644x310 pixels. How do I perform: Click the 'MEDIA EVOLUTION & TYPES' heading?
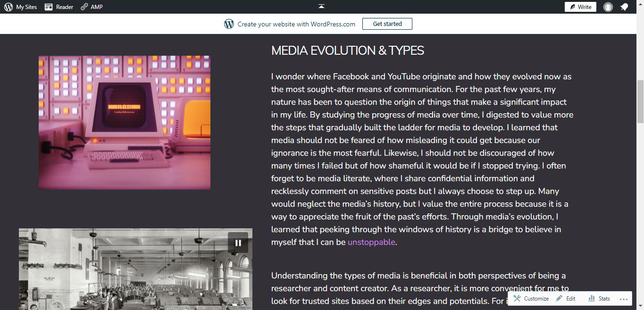348,50
